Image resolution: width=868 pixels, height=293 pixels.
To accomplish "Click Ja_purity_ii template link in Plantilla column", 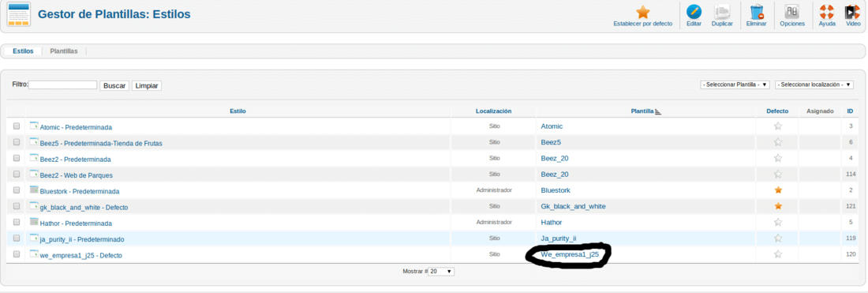I will point(559,239).
